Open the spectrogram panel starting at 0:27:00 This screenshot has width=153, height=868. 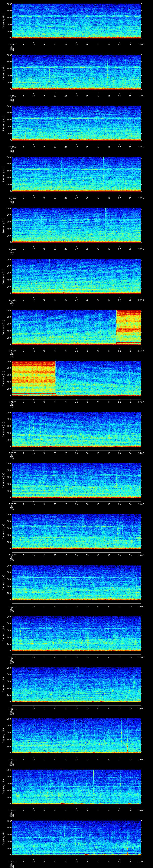pos(76,685)
